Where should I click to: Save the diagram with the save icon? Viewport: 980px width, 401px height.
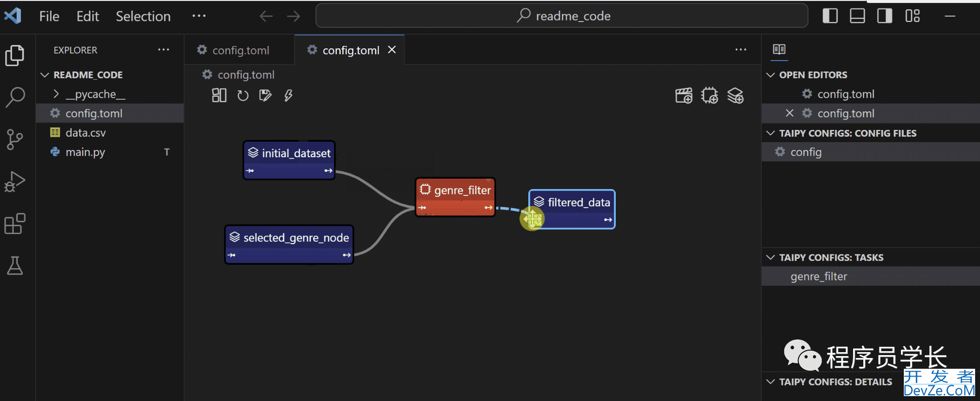point(265,95)
